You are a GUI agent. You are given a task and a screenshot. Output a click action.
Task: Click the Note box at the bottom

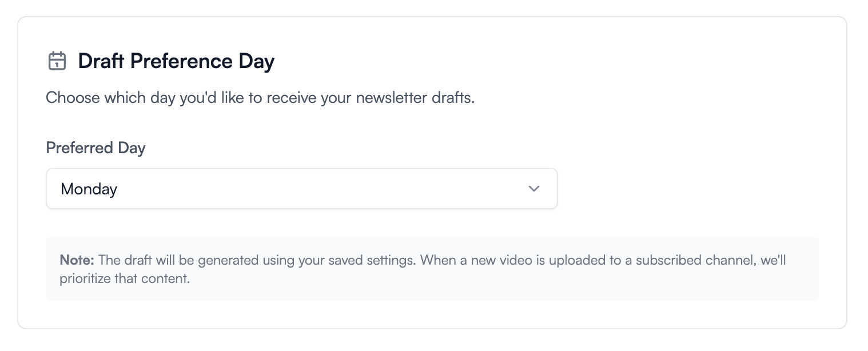point(432,268)
